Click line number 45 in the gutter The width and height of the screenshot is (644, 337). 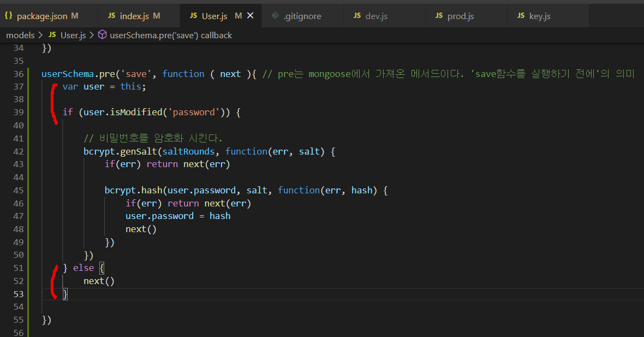(18, 190)
